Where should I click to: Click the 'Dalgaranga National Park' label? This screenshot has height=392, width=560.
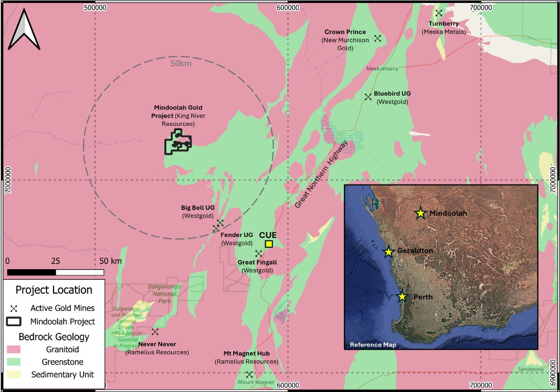tap(165, 294)
